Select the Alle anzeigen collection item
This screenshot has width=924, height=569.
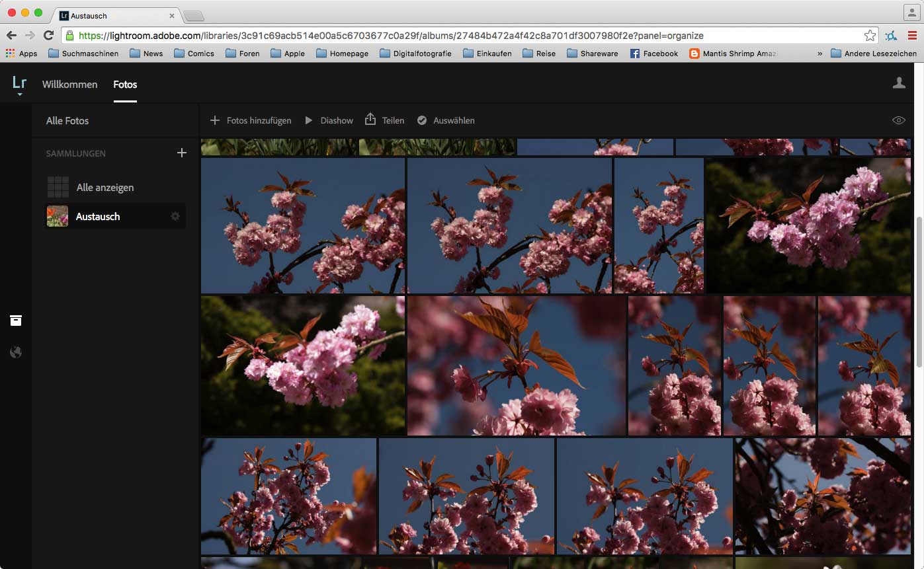pos(105,188)
